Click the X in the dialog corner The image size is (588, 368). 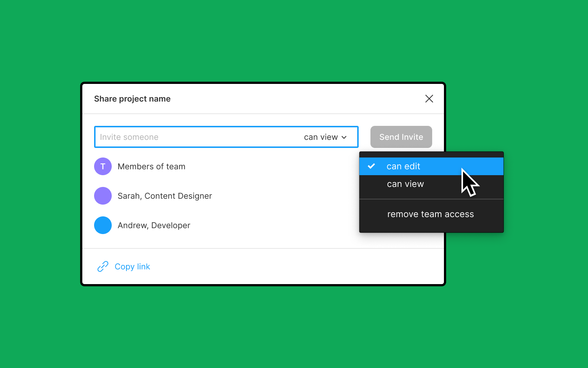pyautogui.click(x=429, y=99)
